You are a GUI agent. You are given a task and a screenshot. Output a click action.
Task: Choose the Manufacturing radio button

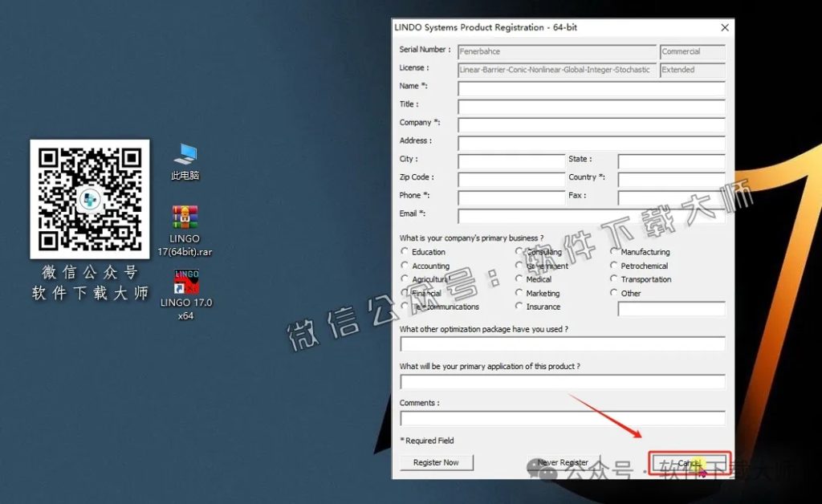(614, 252)
